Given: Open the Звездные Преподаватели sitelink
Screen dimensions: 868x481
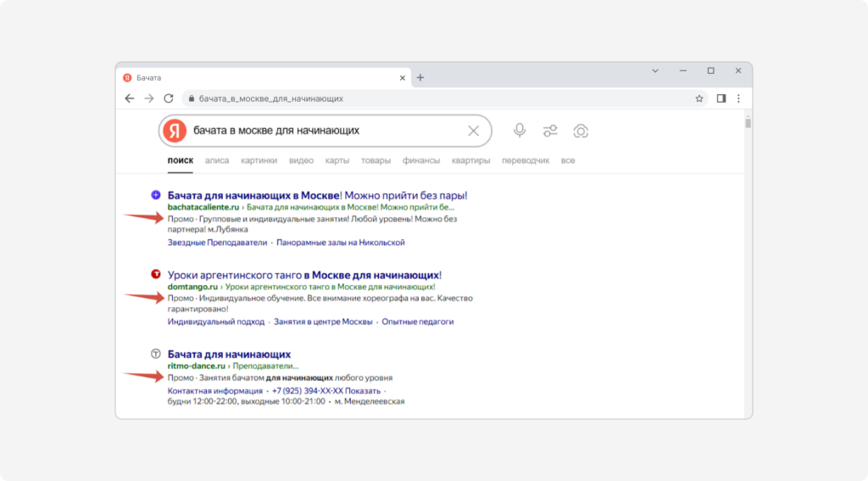Looking at the screenshot, I should coord(217,242).
